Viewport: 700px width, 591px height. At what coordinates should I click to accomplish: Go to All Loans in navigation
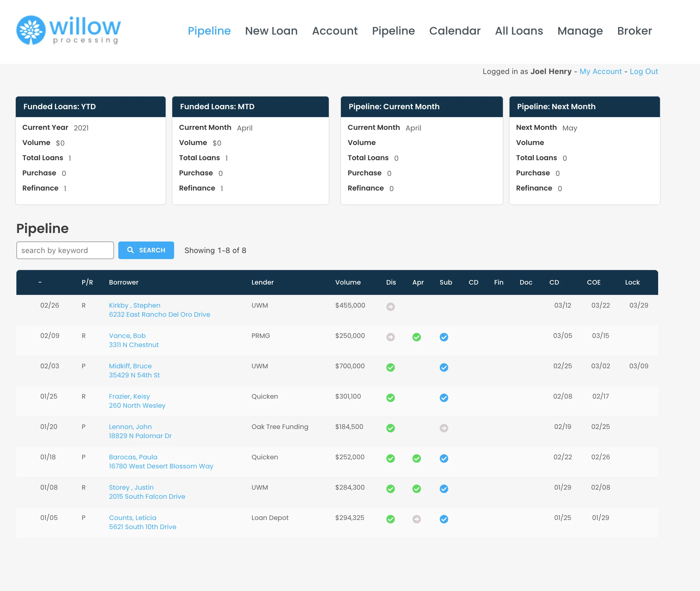[519, 31]
